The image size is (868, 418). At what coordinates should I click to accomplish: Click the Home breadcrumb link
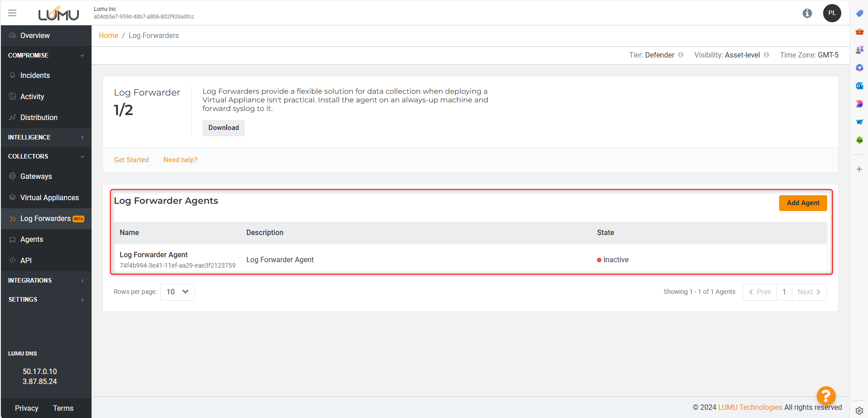pos(108,35)
